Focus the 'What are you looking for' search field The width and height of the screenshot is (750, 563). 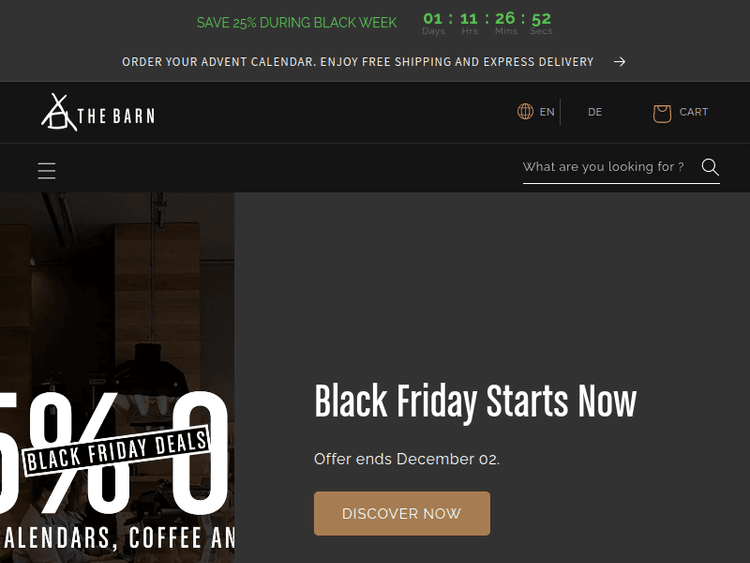(x=609, y=167)
